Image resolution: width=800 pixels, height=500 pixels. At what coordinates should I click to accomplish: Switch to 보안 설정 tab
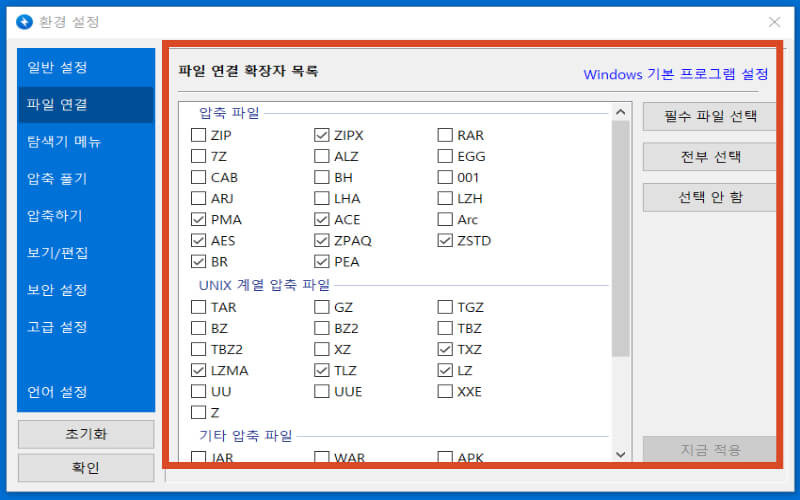coord(86,290)
